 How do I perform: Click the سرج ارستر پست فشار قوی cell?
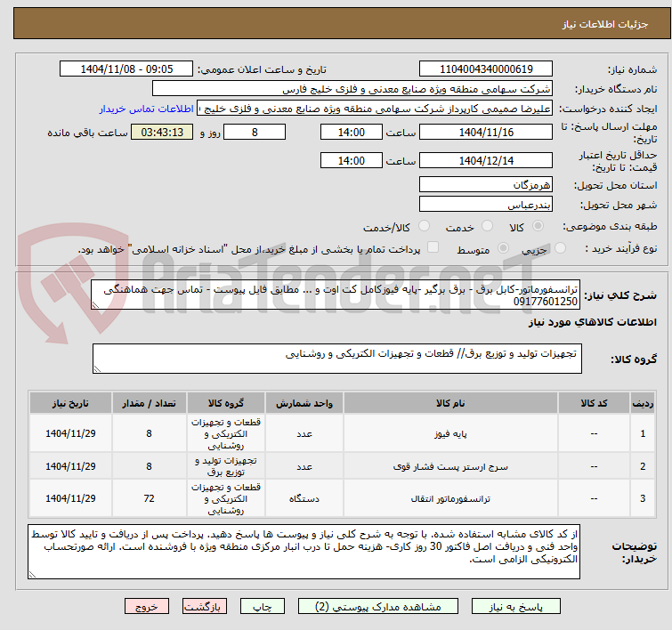click(x=450, y=466)
